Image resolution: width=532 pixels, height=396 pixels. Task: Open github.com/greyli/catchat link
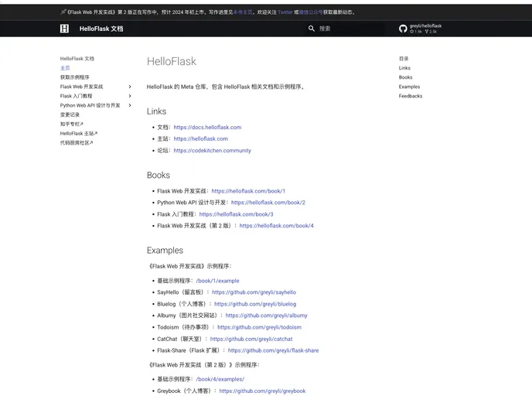251,339
